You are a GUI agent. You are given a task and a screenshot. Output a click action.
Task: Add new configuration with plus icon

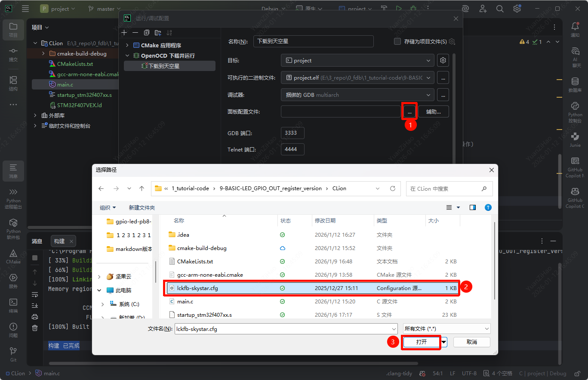point(124,33)
